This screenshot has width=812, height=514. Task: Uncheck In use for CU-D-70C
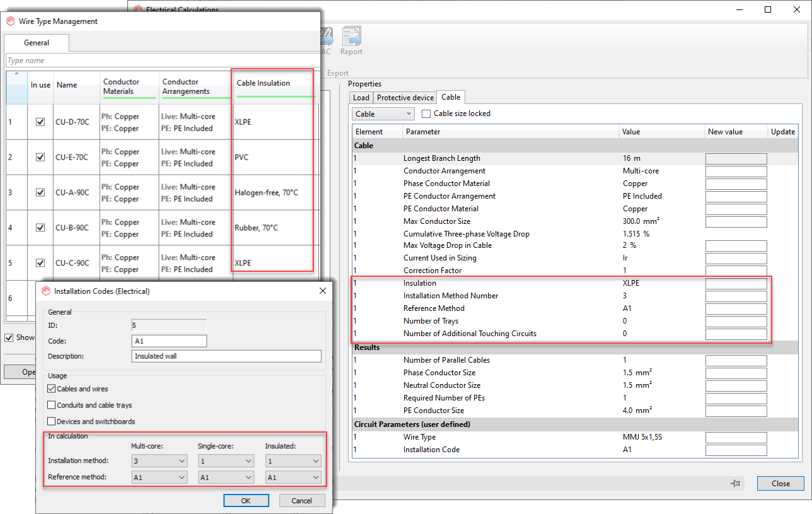(x=40, y=122)
